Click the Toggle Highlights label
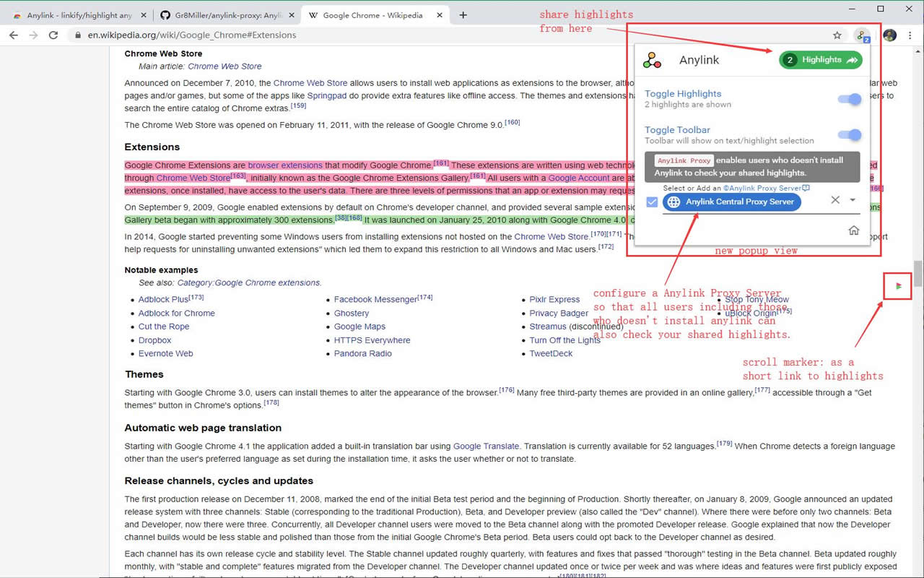The height and width of the screenshot is (578, 924). pyautogui.click(x=683, y=93)
